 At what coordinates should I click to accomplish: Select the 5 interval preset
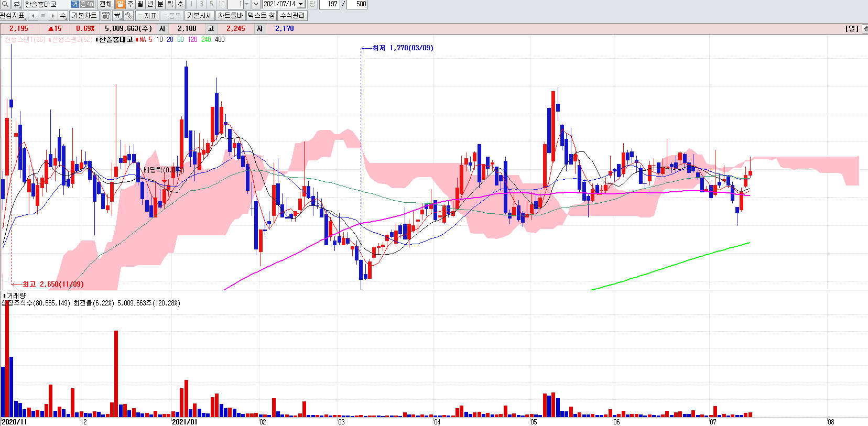(211, 4)
